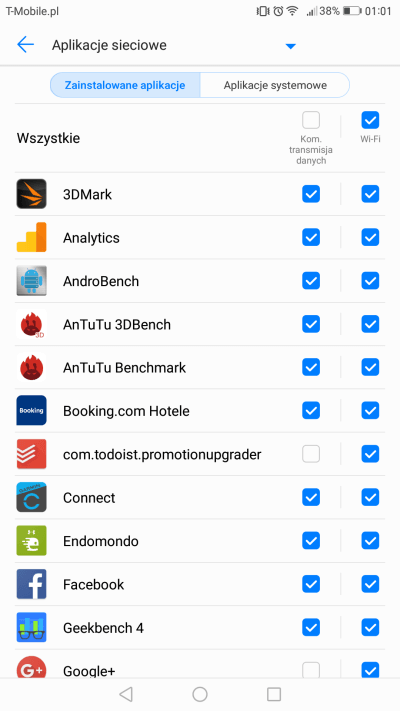Image resolution: width=400 pixels, height=711 pixels.
Task: Tap the Facebook app icon
Action: (x=31, y=584)
